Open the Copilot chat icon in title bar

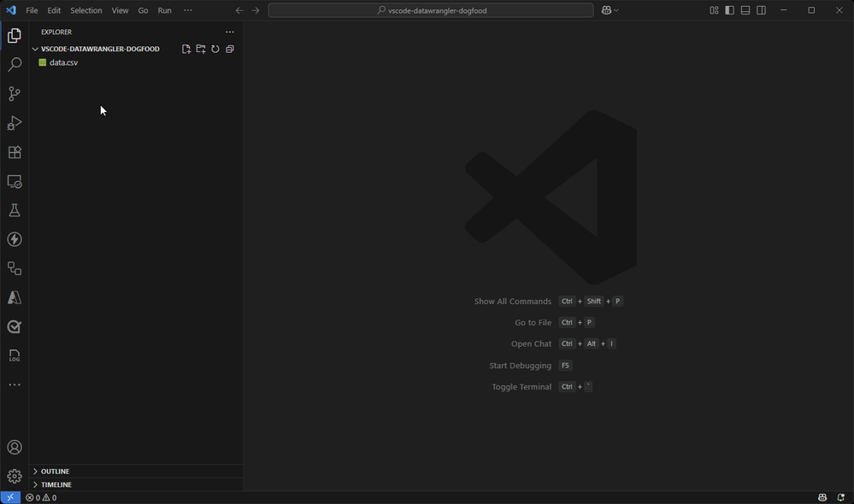point(606,10)
